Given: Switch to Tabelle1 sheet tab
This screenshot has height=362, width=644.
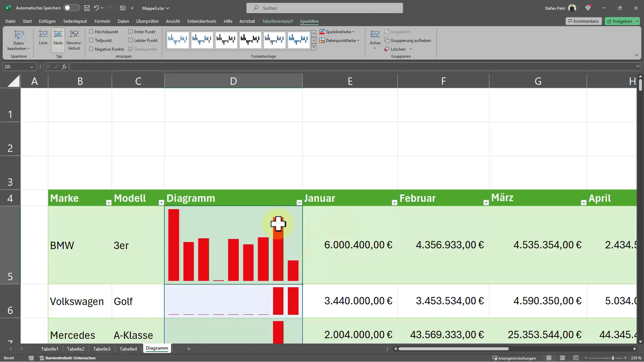Looking at the screenshot, I should (x=50, y=349).
